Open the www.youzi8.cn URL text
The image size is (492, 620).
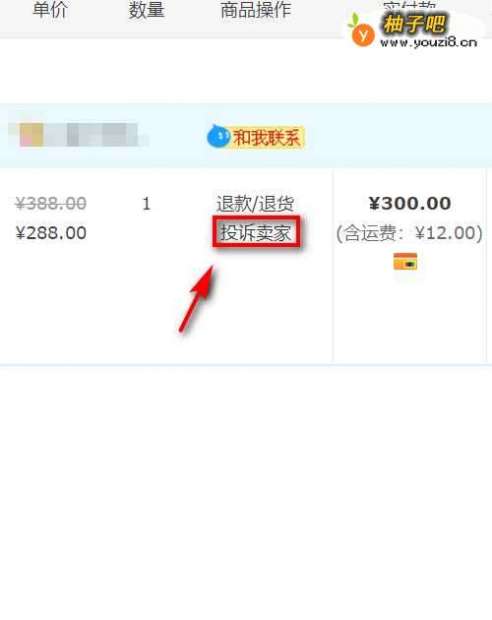[x=429, y=42]
